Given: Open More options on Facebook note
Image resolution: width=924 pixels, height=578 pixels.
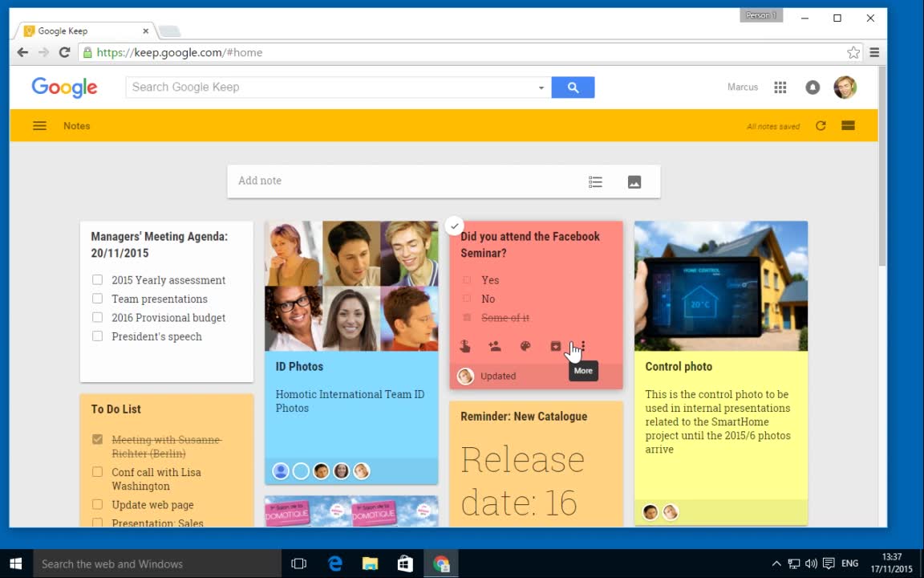Looking at the screenshot, I should (583, 347).
